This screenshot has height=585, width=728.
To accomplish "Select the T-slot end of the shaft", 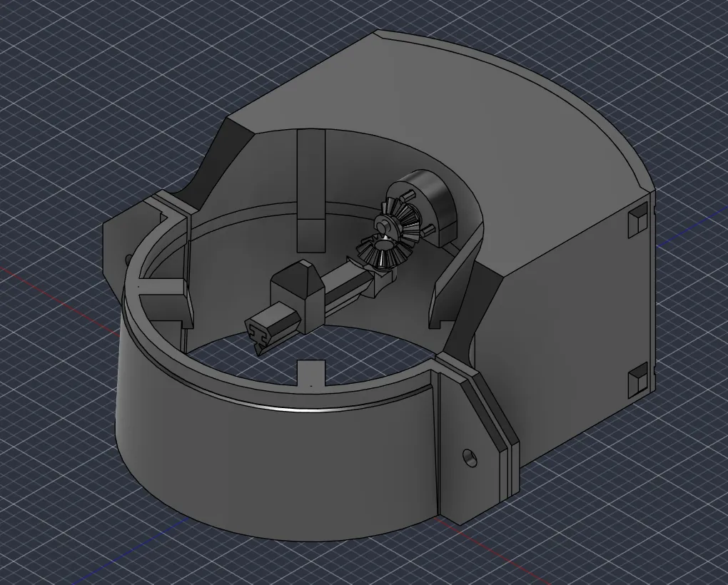I will pyautogui.click(x=257, y=335).
